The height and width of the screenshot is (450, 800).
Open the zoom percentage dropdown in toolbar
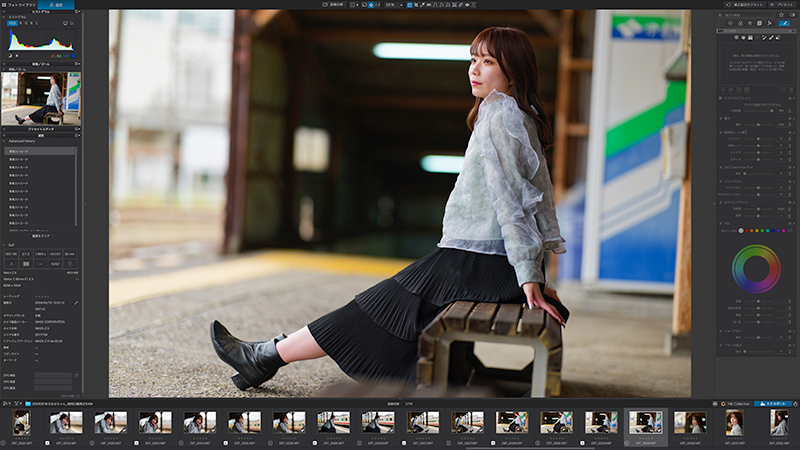click(x=394, y=5)
